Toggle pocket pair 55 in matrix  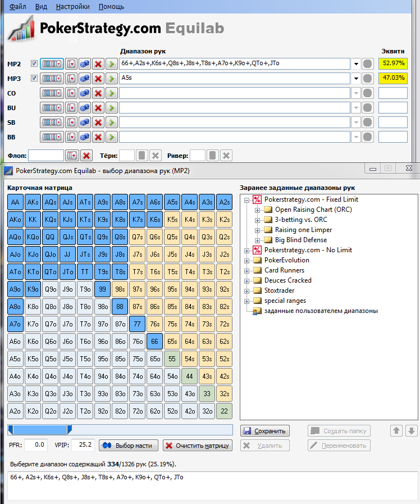[172, 358]
